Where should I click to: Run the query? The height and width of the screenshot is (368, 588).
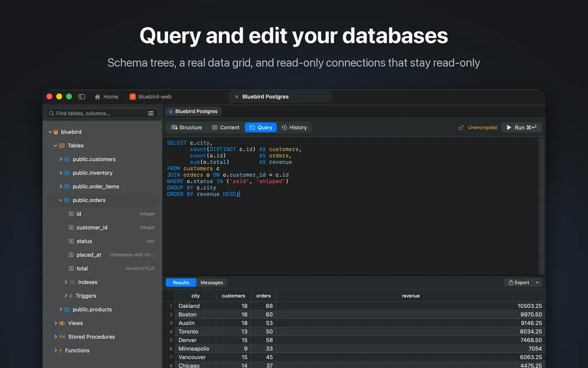pyautogui.click(x=522, y=128)
